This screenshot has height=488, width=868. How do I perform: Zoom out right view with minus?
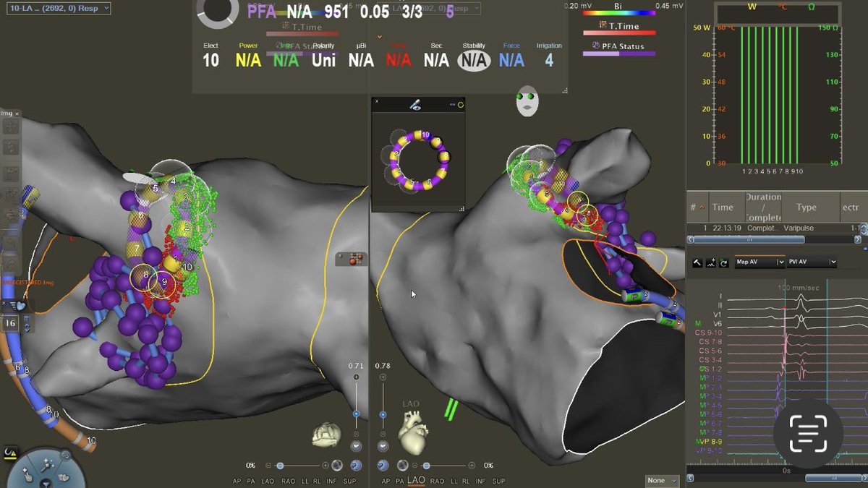click(x=383, y=434)
